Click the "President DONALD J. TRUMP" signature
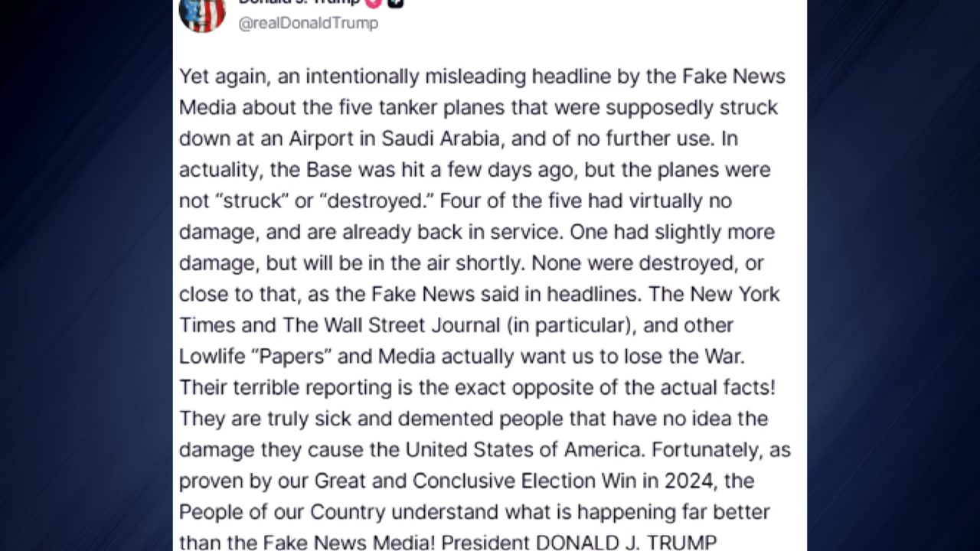This screenshot has width=980, height=551. [x=579, y=543]
